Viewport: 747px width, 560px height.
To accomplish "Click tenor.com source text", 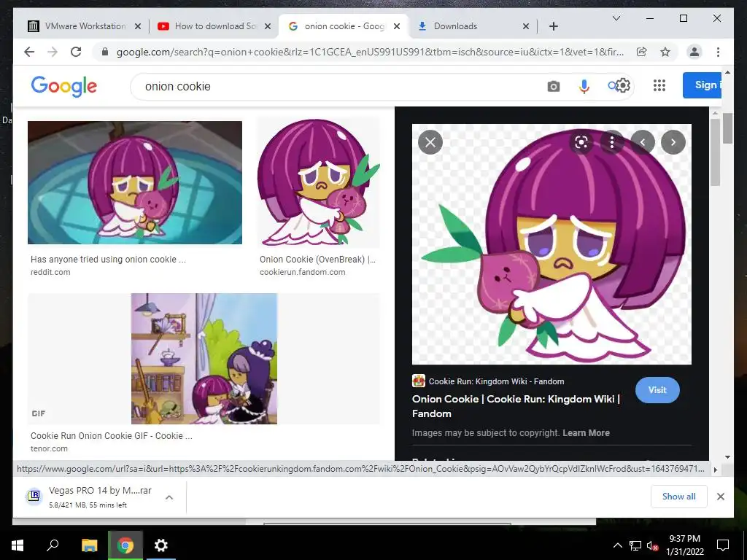I will (x=49, y=448).
